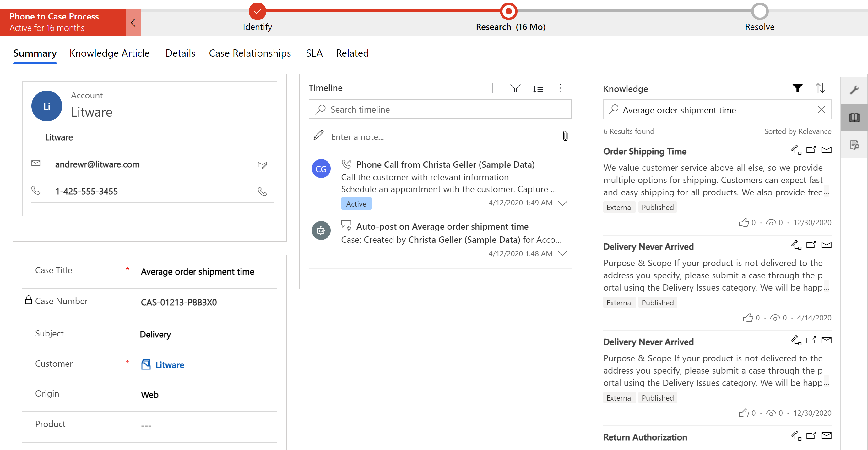This screenshot has width=868, height=450.
Task: Click the add icon in Timeline
Action: [491, 88]
